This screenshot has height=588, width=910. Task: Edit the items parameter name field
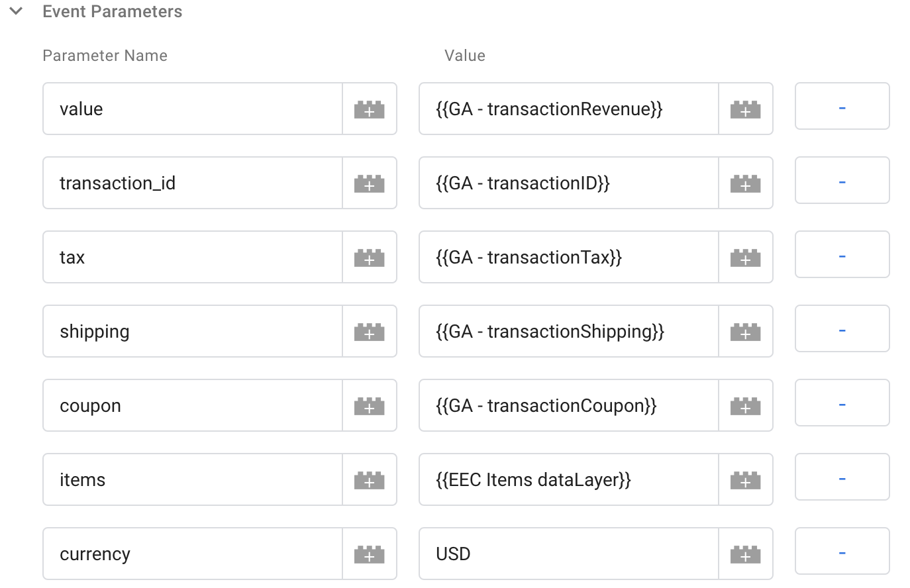click(x=193, y=479)
